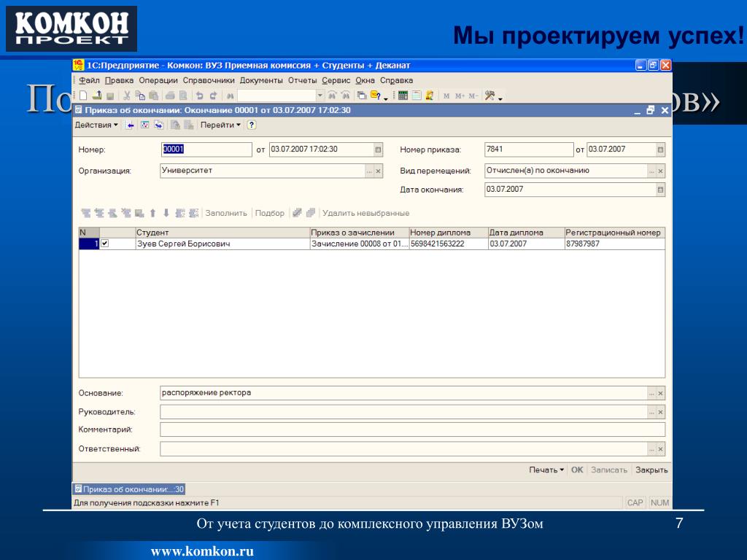Clear the Основание field with its X button
This screenshot has height=560, width=747.
pos(660,393)
